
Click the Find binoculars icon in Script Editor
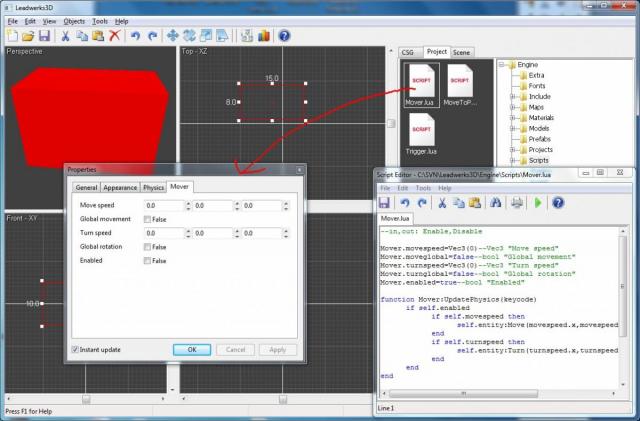(x=493, y=201)
